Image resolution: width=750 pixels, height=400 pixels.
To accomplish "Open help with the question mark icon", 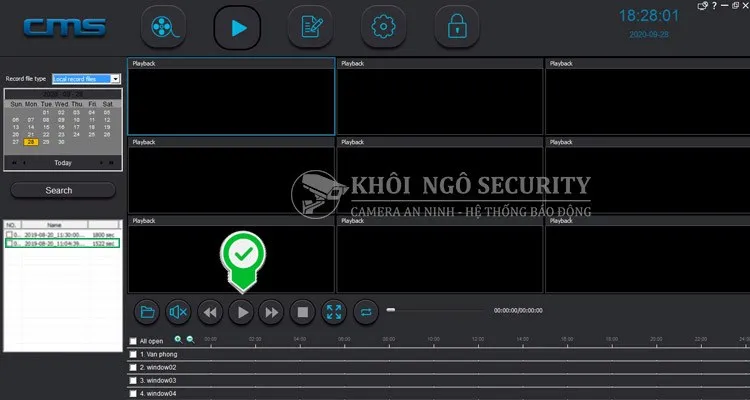I will point(714,6).
